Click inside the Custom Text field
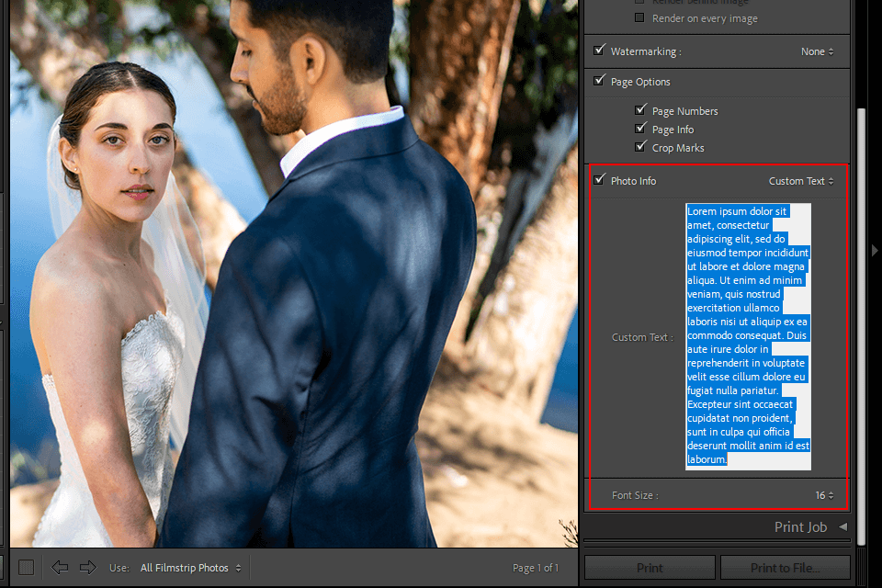Screen dimensions: 882x588 [x=748, y=336]
